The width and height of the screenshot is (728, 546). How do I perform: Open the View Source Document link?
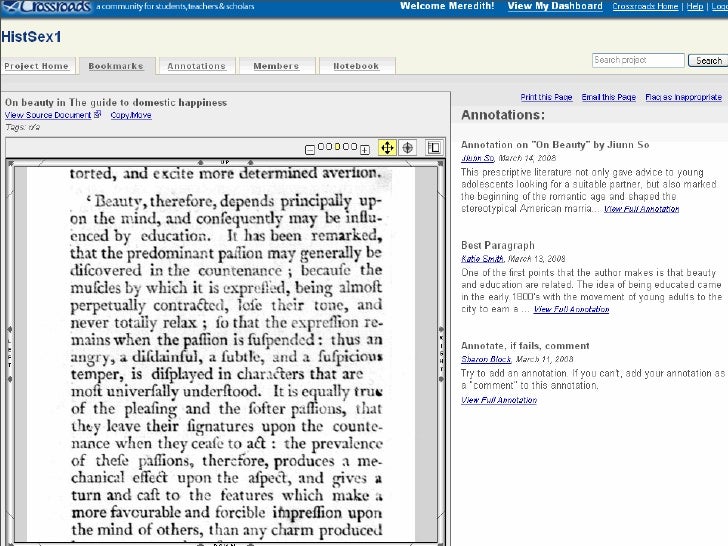pyautogui.click(x=48, y=115)
